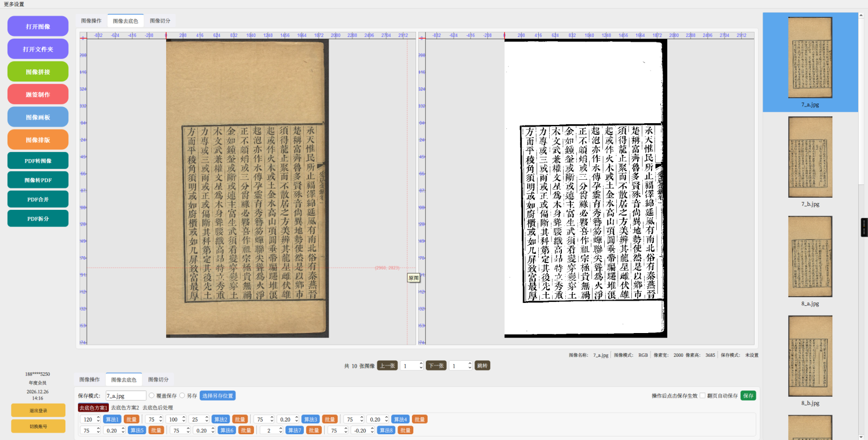This screenshot has height=440, width=868.
Task: Increase the 120 threshold value for 算法1
Action: (98, 417)
